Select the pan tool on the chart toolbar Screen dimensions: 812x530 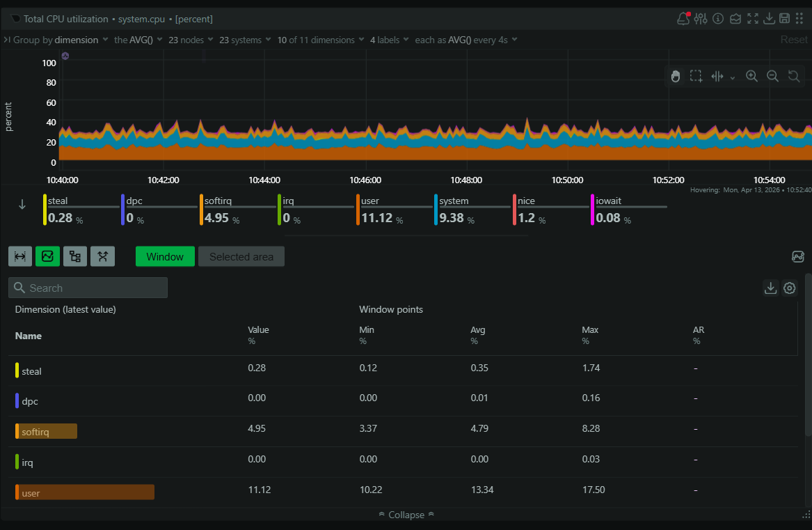pos(676,76)
